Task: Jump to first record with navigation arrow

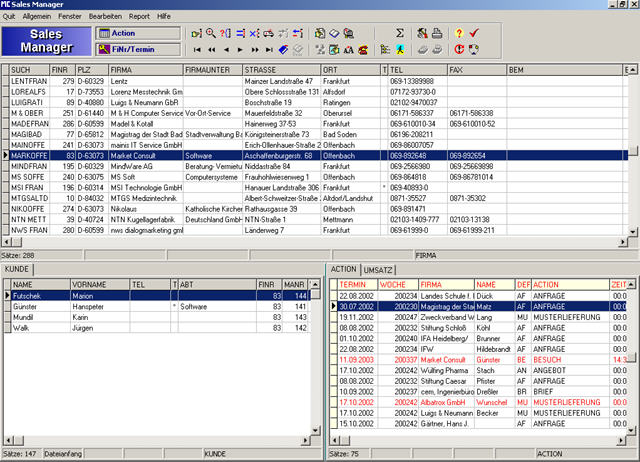Action: click(x=197, y=49)
